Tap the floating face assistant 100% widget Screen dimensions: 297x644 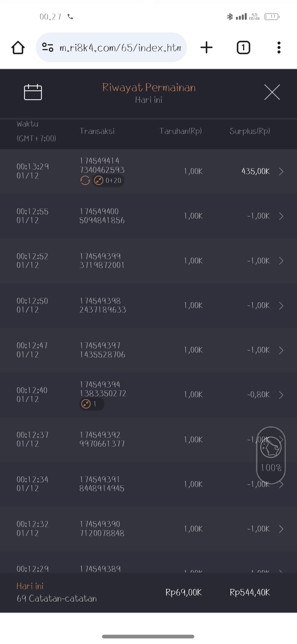(271, 454)
